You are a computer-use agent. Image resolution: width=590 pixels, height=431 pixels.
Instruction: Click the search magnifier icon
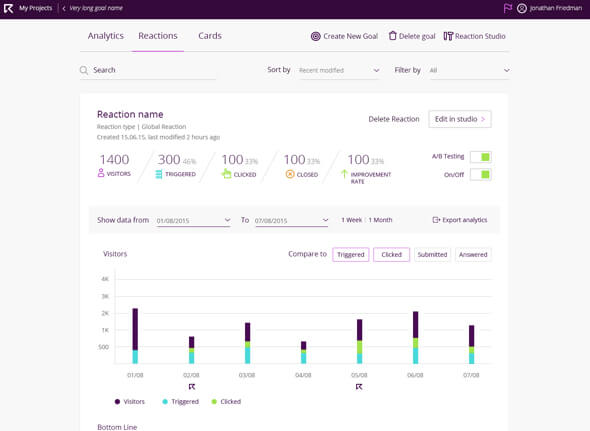[84, 70]
